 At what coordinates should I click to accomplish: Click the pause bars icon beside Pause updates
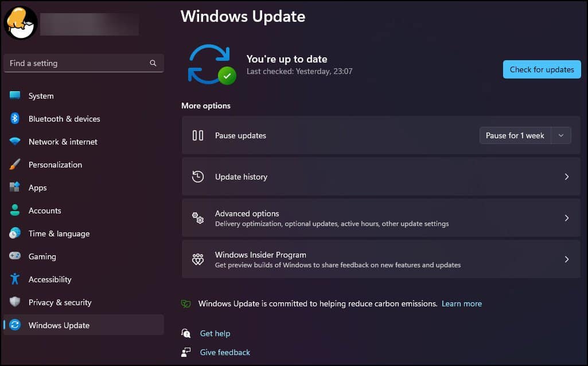197,135
